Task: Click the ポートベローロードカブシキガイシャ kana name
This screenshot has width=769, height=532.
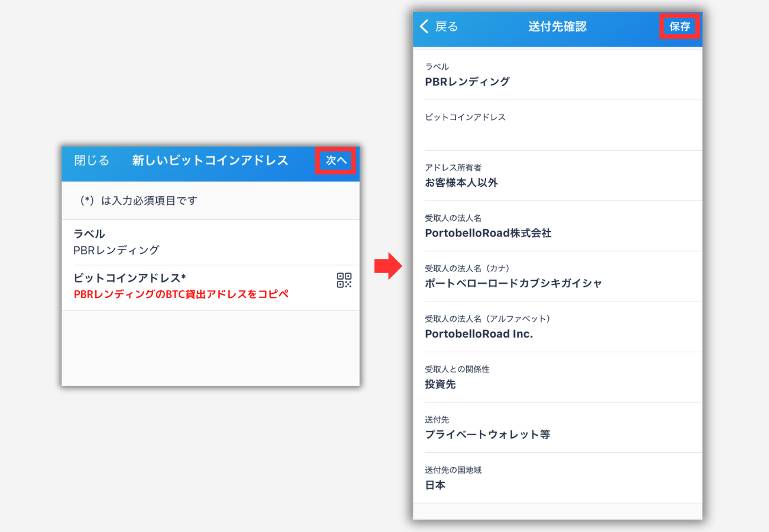Action: pyautogui.click(x=513, y=283)
